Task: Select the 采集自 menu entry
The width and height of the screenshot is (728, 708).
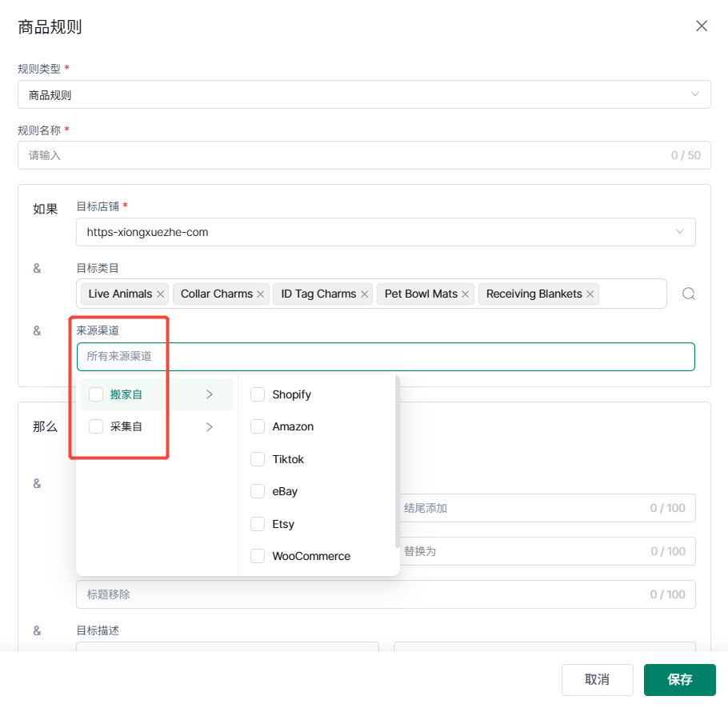Action: click(x=157, y=426)
